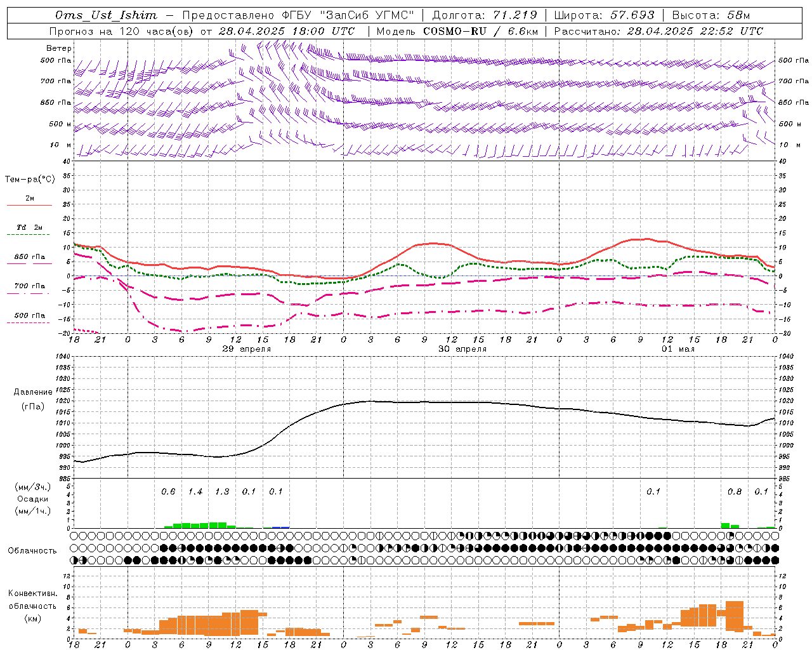The width and height of the screenshot is (812, 650).
Task: Click the '1.3' precipitation amount value
Action: tap(222, 492)
